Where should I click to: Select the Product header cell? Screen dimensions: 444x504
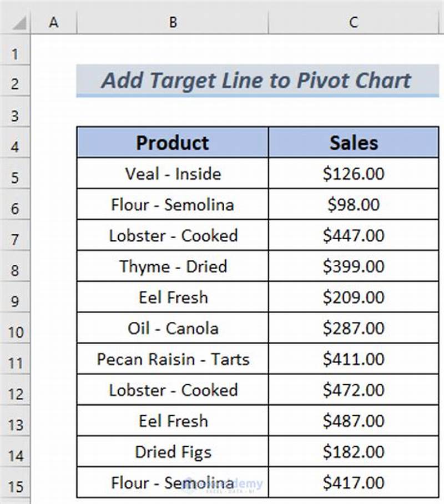173,143
